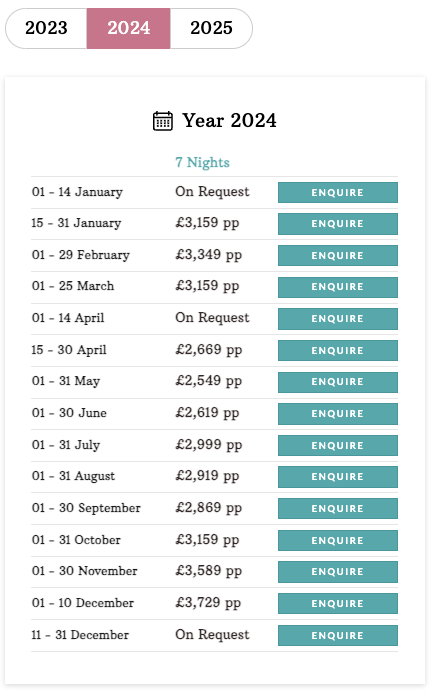Click the calendar icon beside Year 2024

click(x=162, y=121)
